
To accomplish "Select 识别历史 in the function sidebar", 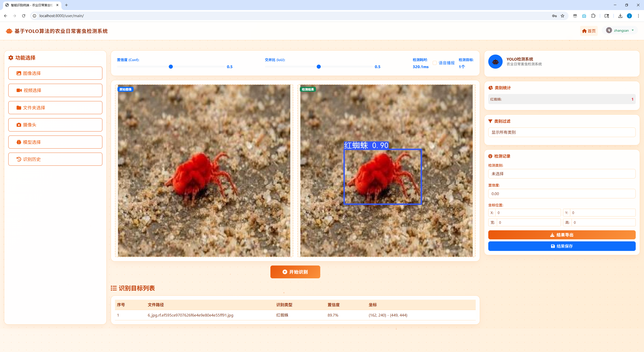I will click(55, 159).
